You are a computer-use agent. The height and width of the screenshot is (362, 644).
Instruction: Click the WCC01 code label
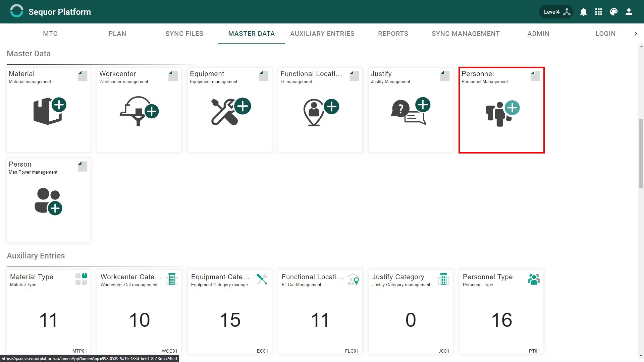170,351
